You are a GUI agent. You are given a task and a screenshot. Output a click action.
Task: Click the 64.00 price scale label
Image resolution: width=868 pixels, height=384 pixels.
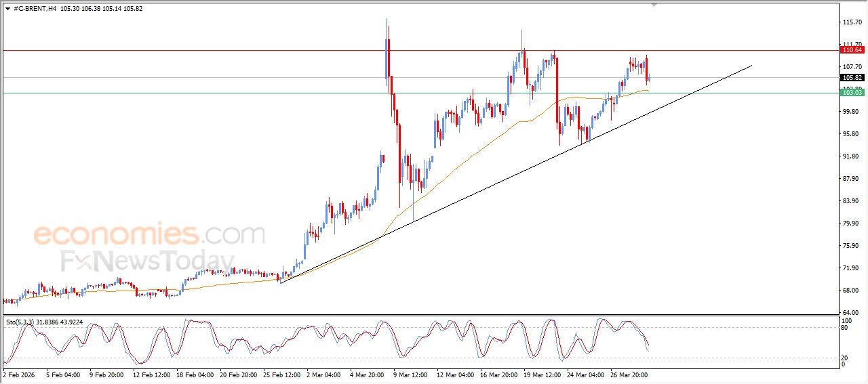(851, 312)
